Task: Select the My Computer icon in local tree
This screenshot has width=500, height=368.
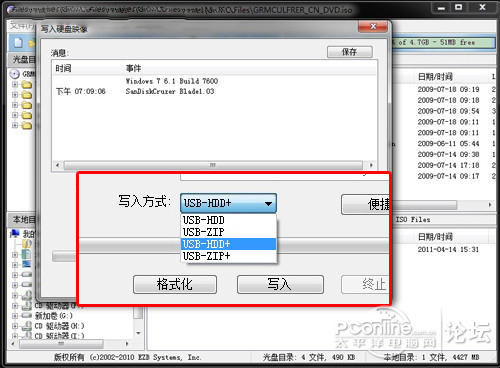Action: point(15,234)
